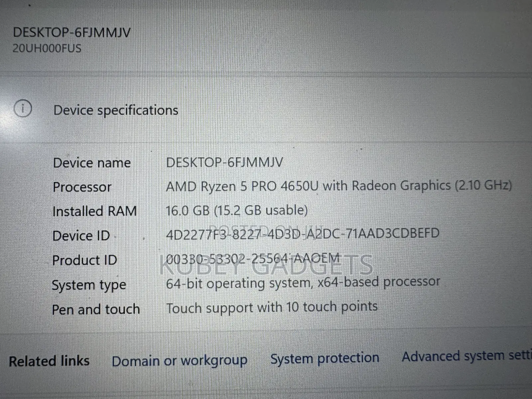
Task: Open the Domain or workgroup link
Action: click(180, 361)
